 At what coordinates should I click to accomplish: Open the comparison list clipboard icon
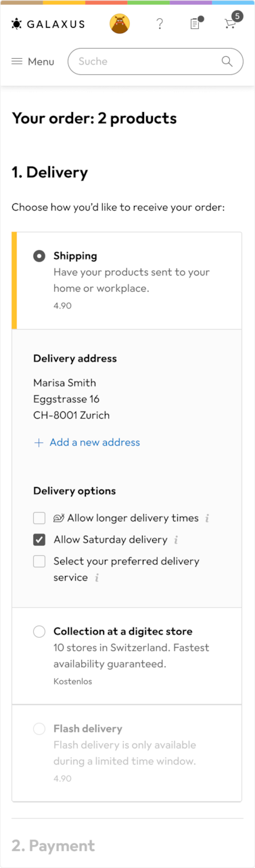click(x=195, y=24)
